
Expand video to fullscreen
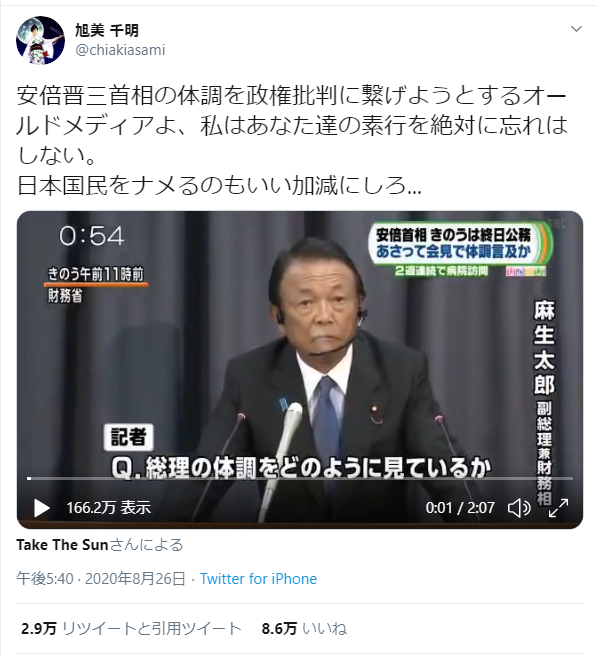(x=559, y=508)
